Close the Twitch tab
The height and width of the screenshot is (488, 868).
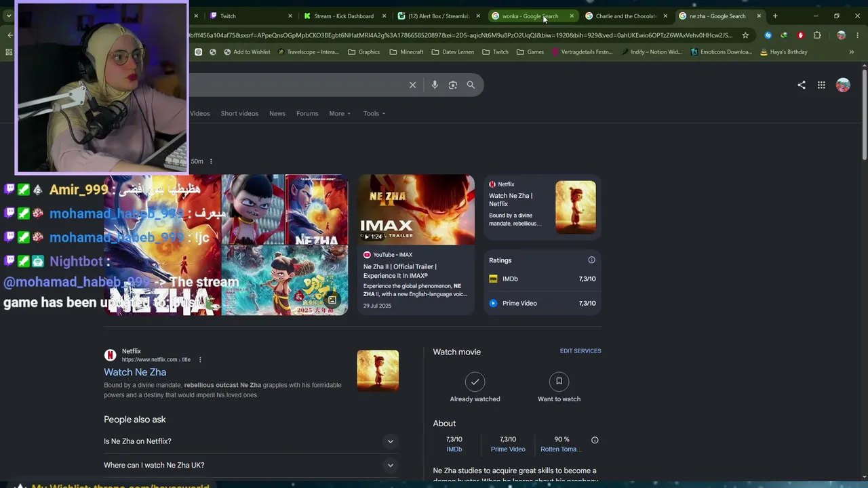(290, 16)
